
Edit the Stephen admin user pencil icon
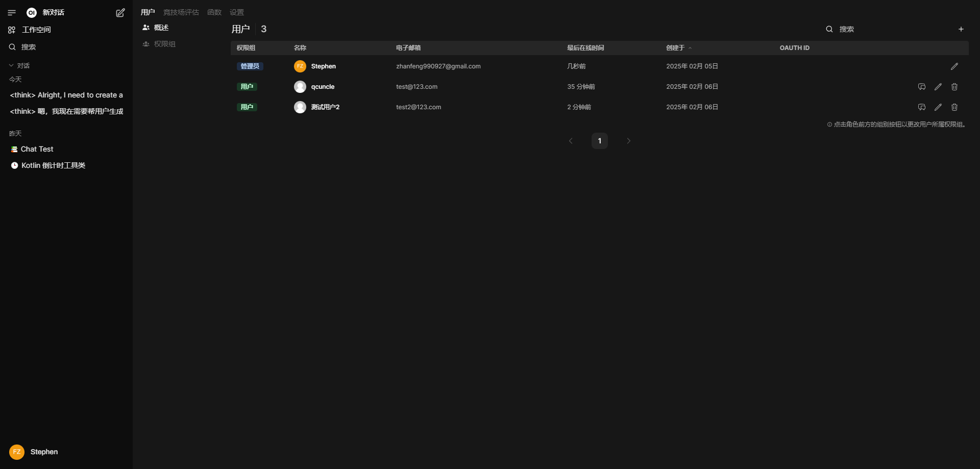click(954, 66)
